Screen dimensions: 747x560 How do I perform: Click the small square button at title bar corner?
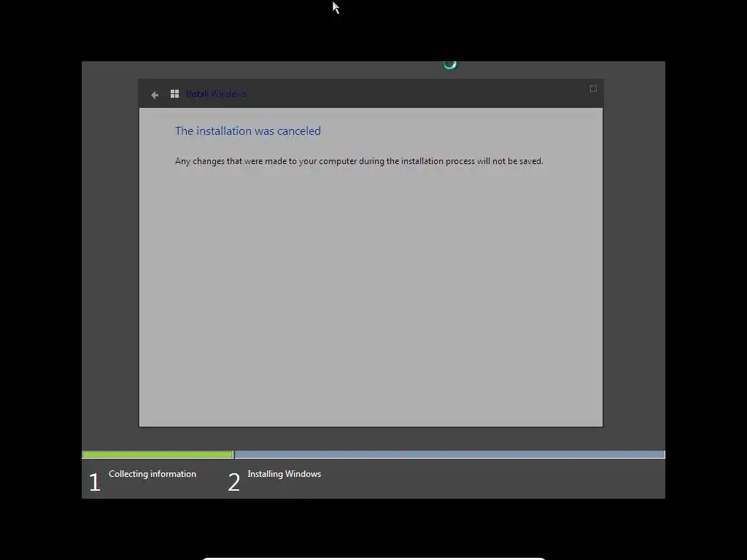(593, 88)
